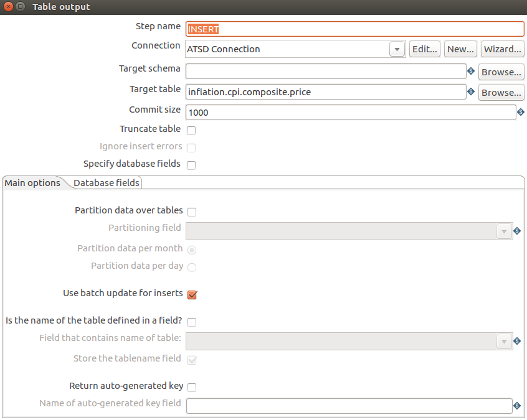Enable Return auto-generated key option
Image resolution: width=527 pixels, height=420 pixels.
[192, 388]
